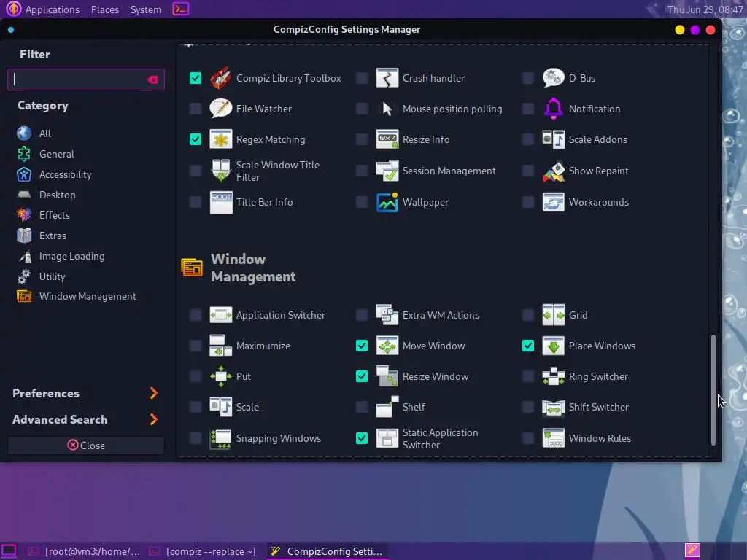Expand the Advanced Search section arrow
Image resolution: width=747 pixels, height=560 pixels.
[153, 419]
